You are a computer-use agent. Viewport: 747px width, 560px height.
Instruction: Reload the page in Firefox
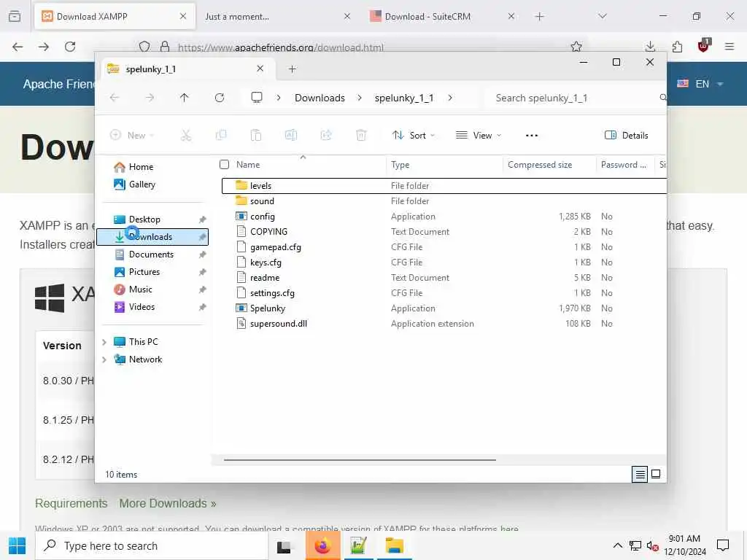pyautogui.click(x=70, y=47)
